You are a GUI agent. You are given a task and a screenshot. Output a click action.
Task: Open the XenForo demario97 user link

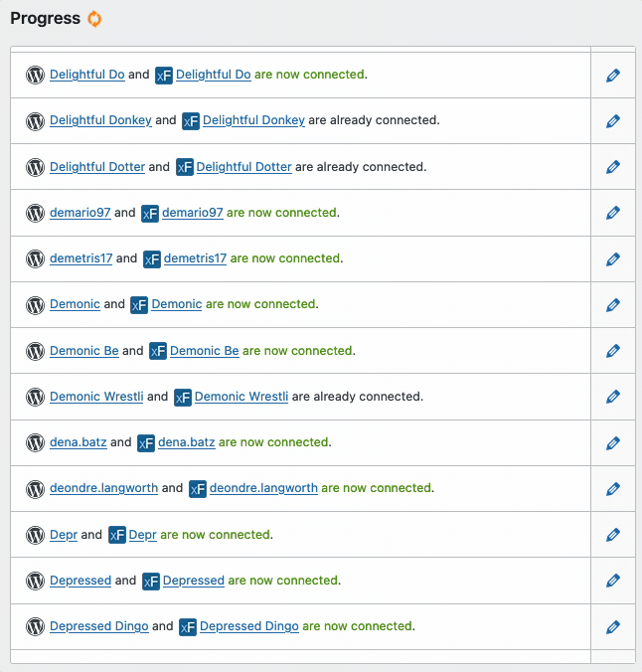[193, 212]
